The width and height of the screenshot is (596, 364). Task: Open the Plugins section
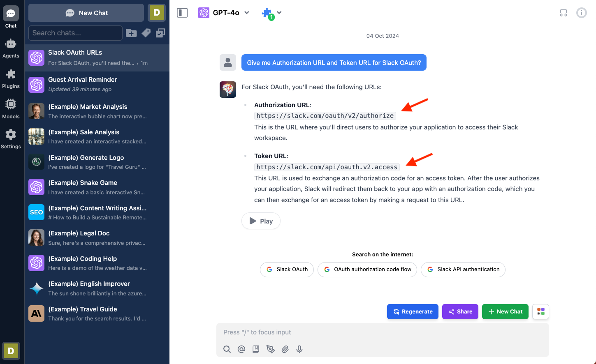click(11, 78)
